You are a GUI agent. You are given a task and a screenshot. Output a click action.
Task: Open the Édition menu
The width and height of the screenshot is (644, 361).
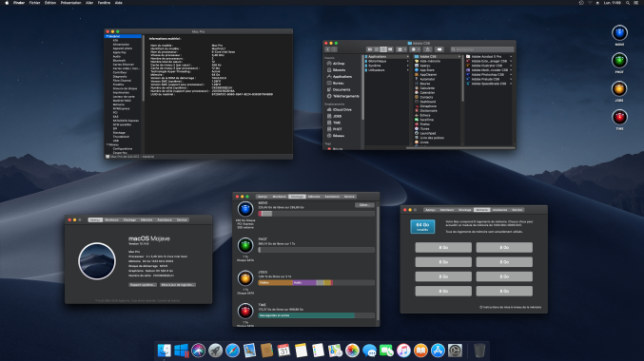50,3
